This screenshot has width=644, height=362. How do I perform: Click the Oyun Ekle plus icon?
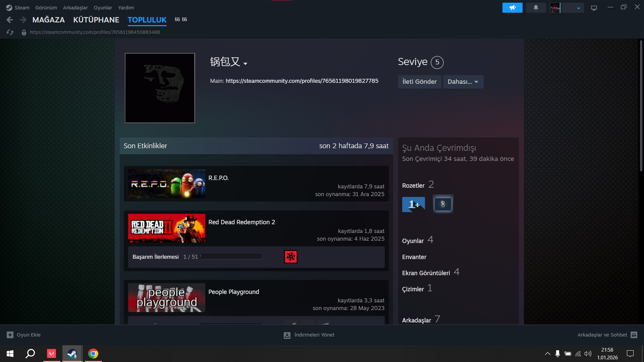(10, 335)
